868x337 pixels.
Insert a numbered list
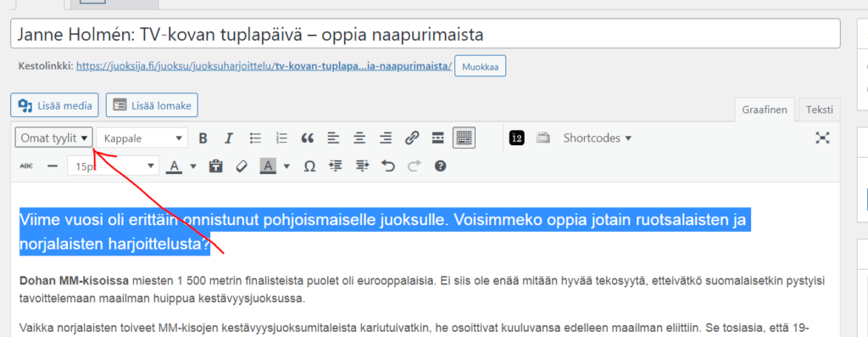[x=281, y=138]
